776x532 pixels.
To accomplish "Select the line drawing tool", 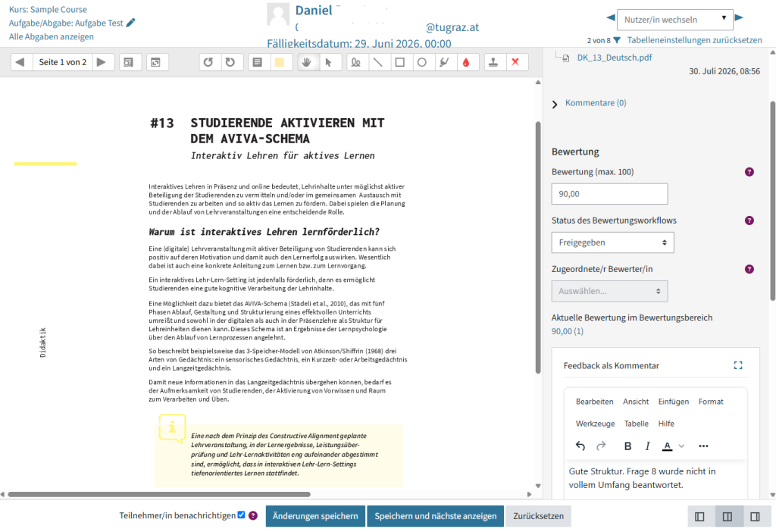I will (378, 62).
